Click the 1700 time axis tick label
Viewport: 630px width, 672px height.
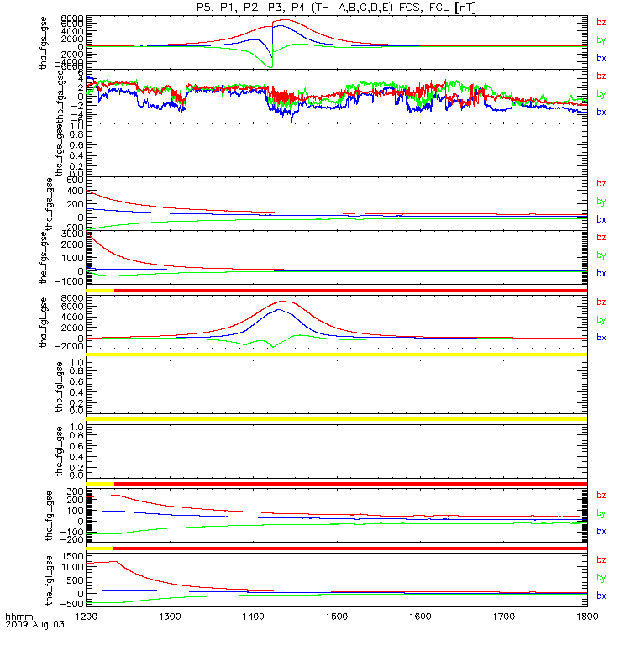click(503, 617)
